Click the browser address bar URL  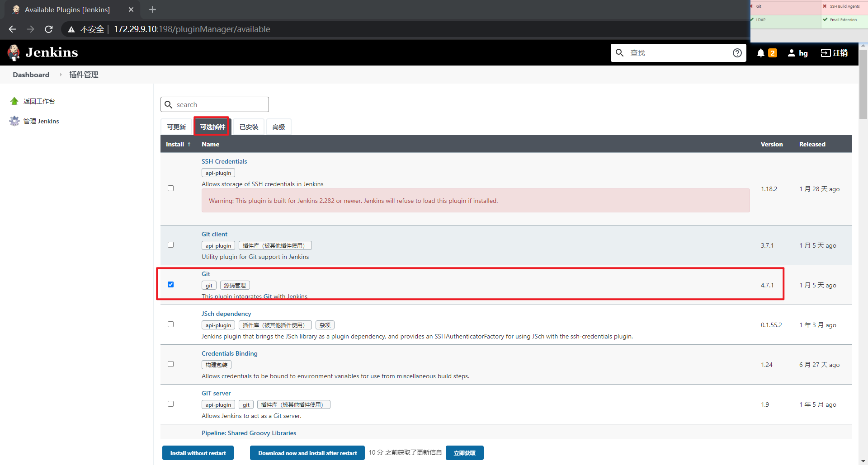[192, 29]
